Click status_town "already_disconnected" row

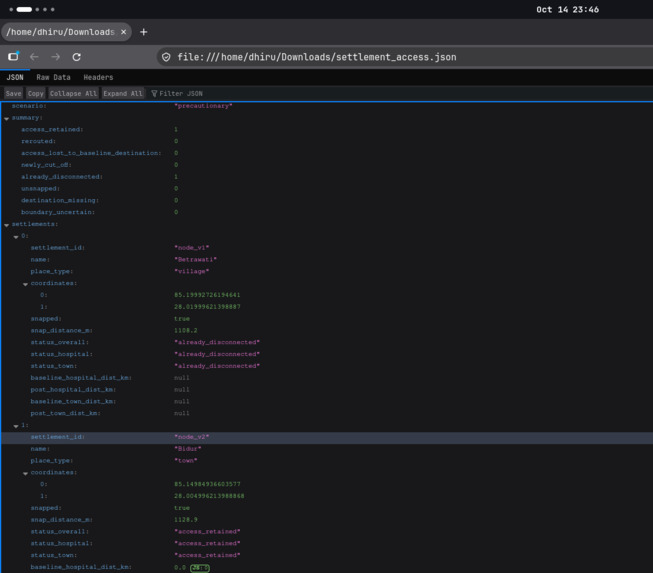[x=327, y=366]
